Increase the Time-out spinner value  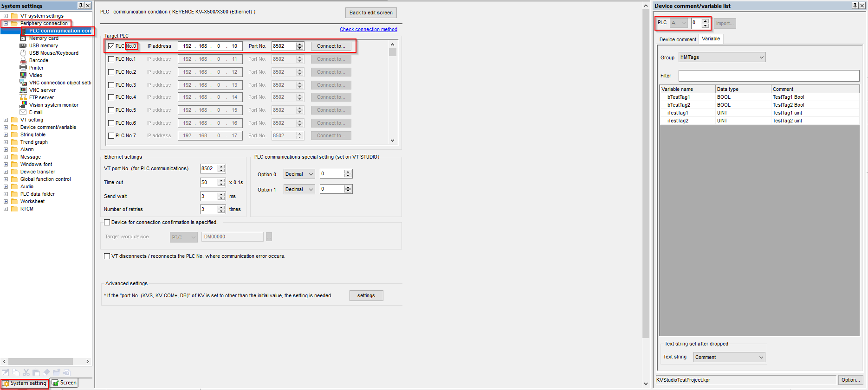(x=221, y=180)
